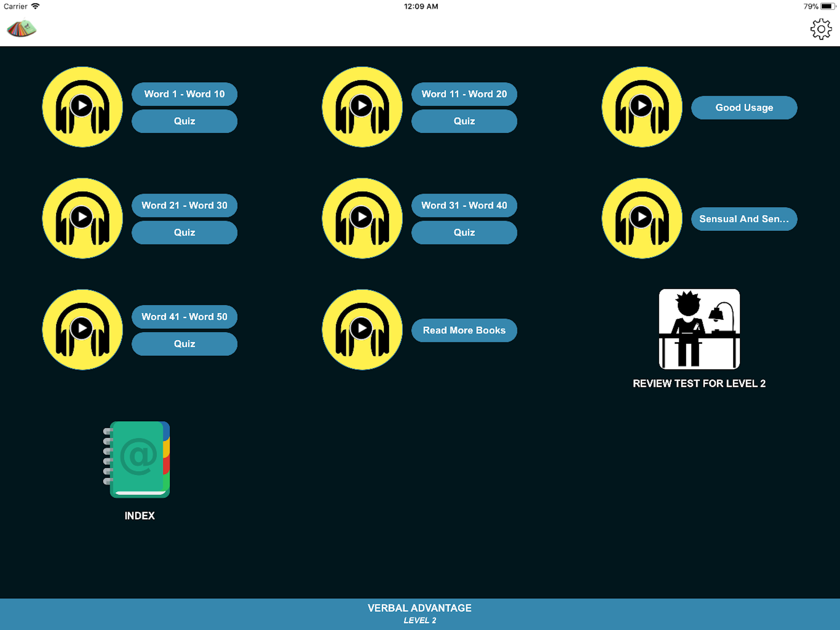The height and width of the screenshot is (630, 840).
Task: Play the headphone icon for Word 11 - Word 20
Action: [362, 107]
